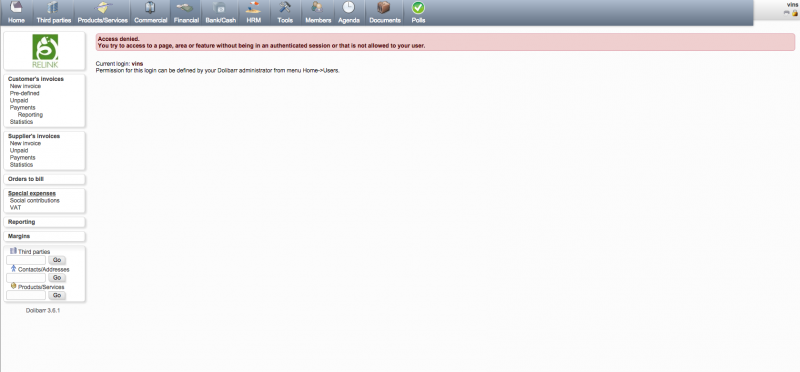This screenshot has height=372, width=800.
Task: Click the printer icon under vins
Action: [787, 12]
